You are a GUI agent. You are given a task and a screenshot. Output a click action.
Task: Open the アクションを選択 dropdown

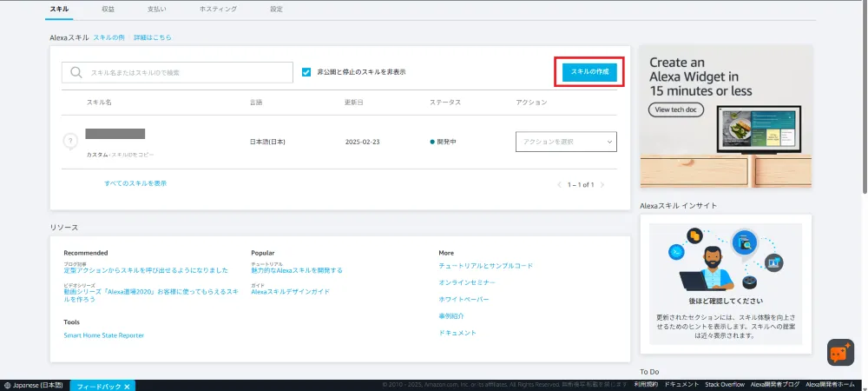(x=566, y=142)
